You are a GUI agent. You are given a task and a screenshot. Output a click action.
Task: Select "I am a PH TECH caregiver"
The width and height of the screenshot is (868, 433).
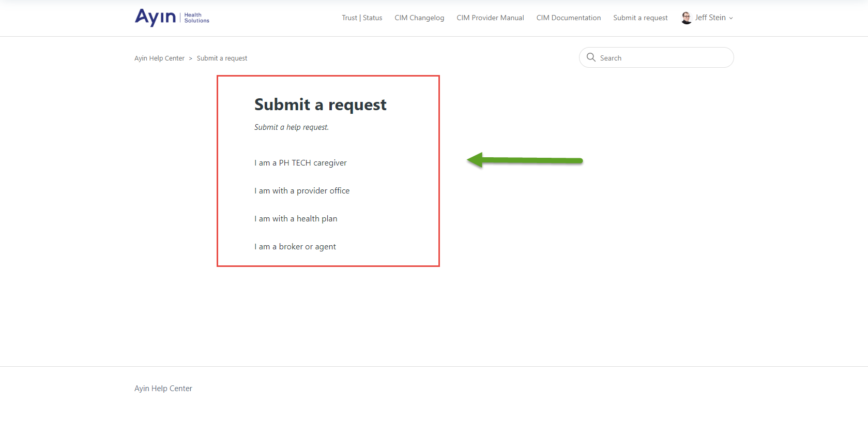pyautogui.click(x=300, y=163)
